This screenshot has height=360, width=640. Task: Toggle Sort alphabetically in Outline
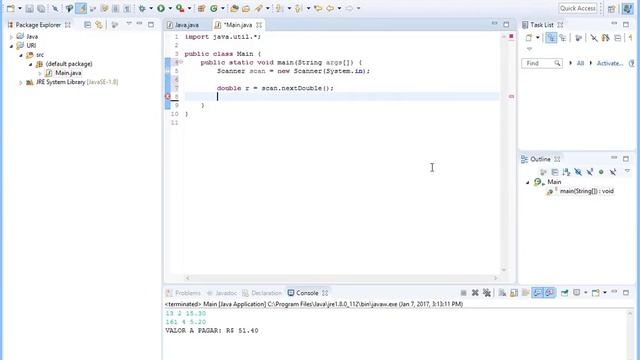(566, 172)
